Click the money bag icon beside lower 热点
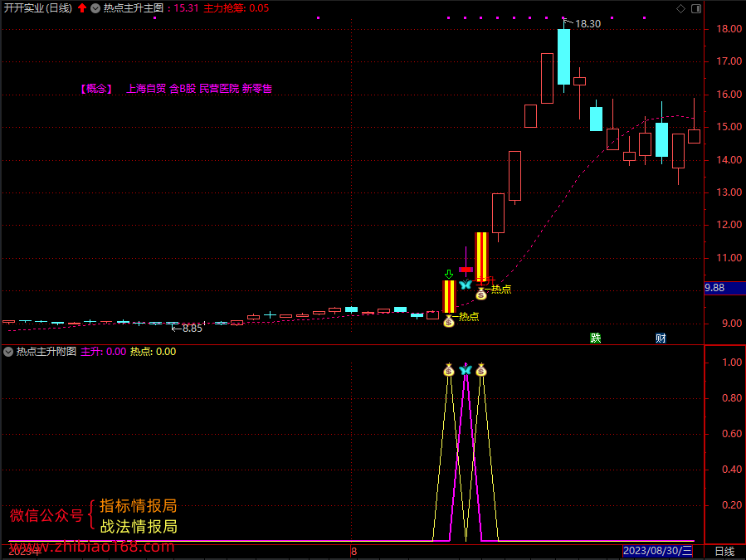 [x=449, y=322]
